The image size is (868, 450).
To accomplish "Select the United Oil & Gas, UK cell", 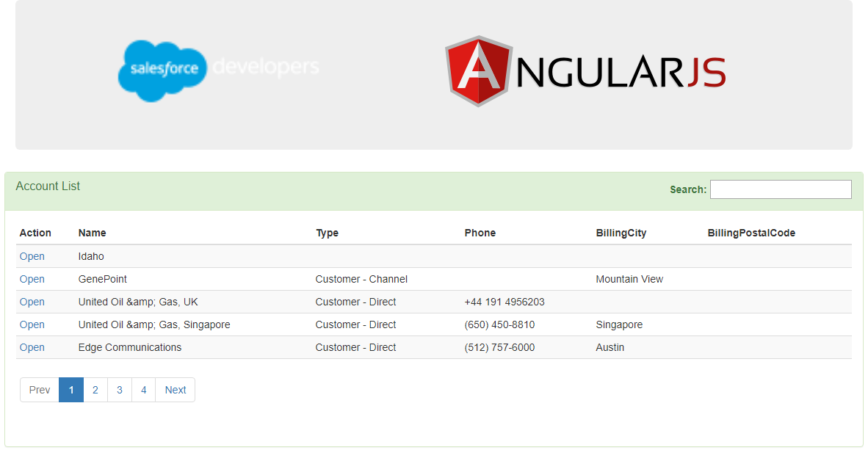I will [x=138, y=302].
